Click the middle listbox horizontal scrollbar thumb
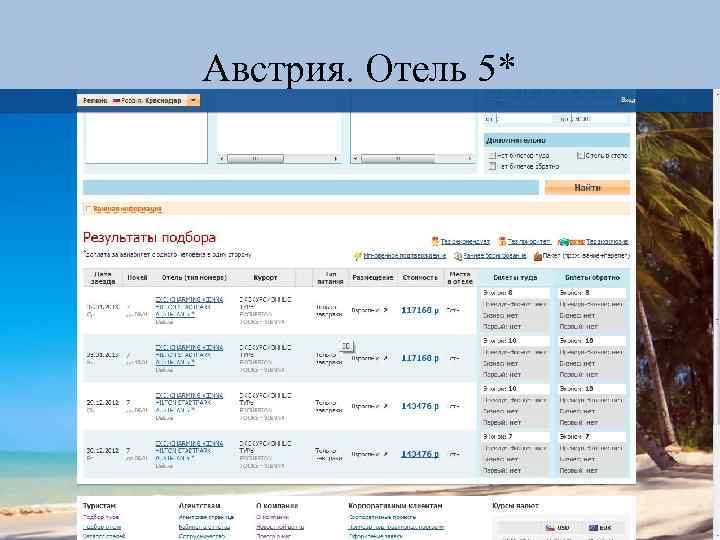Image resolution: width=720 pixels, height=540 pixels. tap(255, 158)
